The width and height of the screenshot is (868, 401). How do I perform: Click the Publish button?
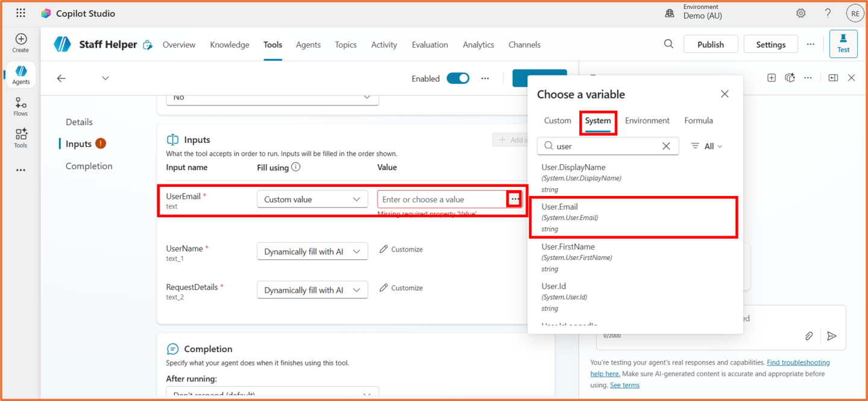[711, 44]
